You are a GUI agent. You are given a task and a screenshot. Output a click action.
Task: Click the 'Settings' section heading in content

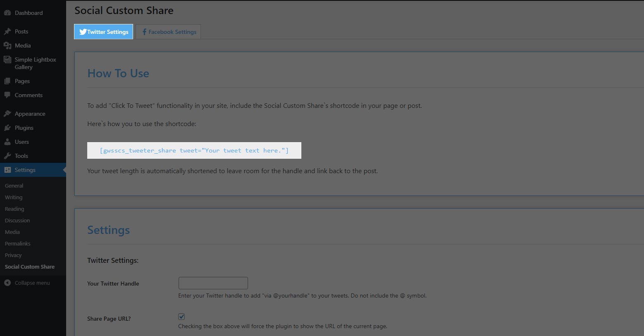(x=109, y=230)
